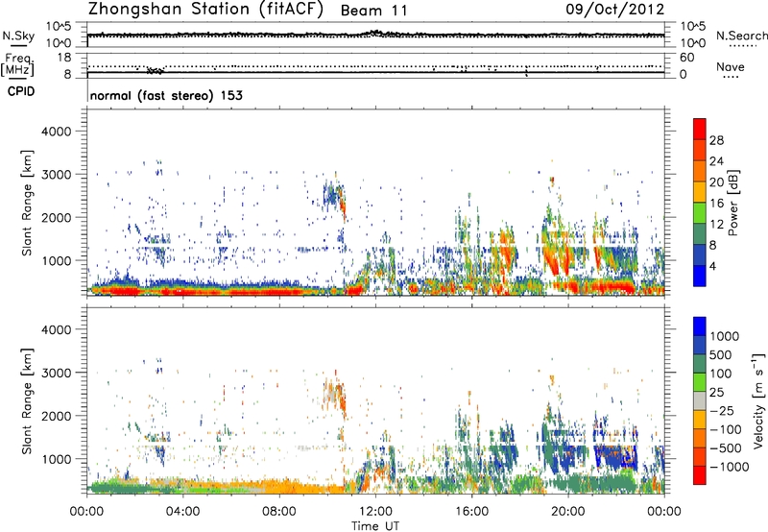Click the 'Nave' legend label
Screen dimensions: 768x532
click(730, 67)
